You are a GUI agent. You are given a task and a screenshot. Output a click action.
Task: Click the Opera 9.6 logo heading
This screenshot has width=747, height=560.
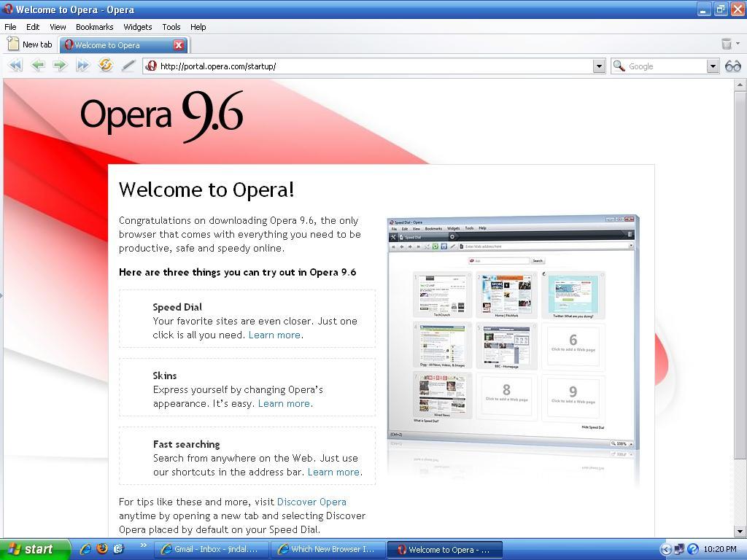pyautogui.click(x=162, y=116)
